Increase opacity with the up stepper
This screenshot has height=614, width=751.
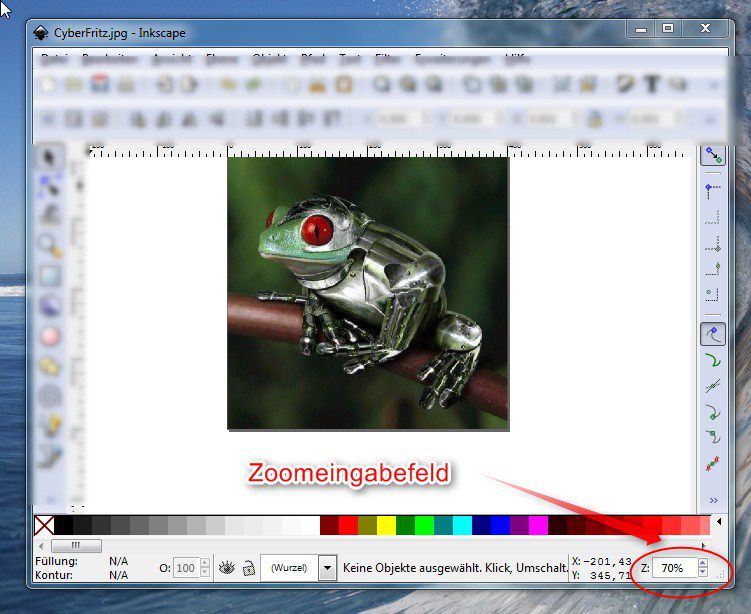coord(205,563)
